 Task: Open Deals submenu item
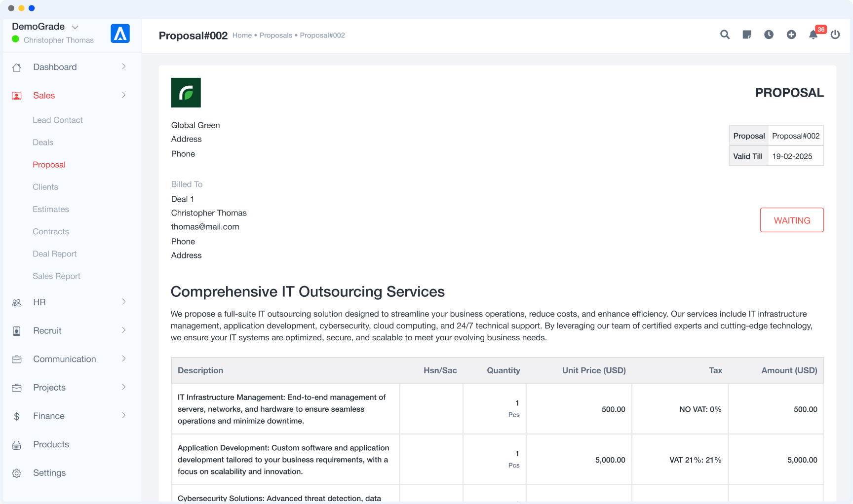(43, 143)
